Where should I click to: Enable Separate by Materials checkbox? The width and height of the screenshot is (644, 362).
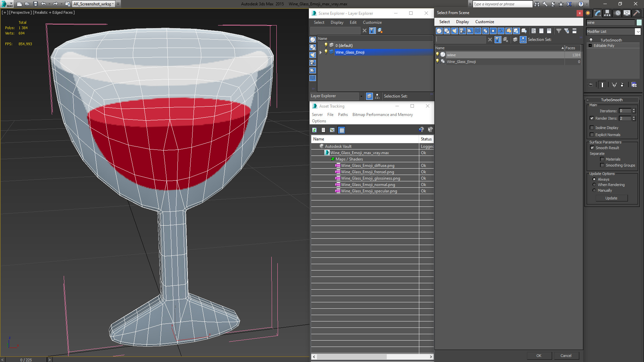602,159
